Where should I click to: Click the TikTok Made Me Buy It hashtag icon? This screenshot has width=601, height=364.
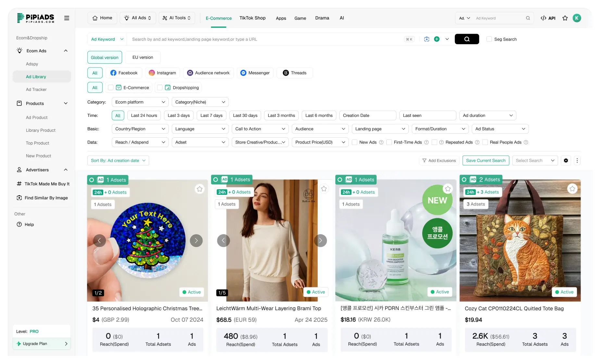coord(19,184)
